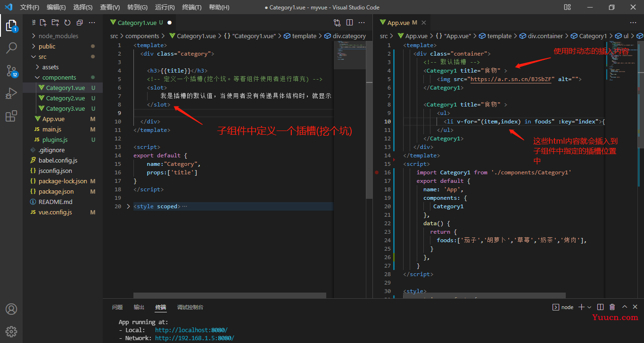Create a new terminal with plus icon
The image size is (644, 343).
coord(581,307)
